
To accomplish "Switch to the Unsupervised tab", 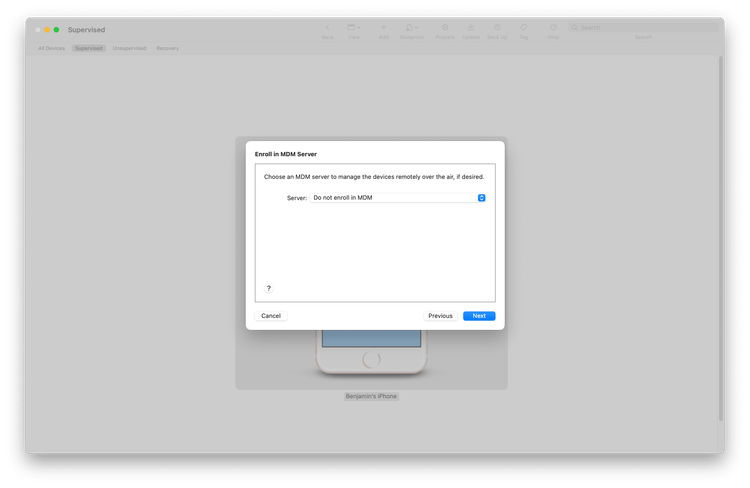I will [x=129, y=48].
